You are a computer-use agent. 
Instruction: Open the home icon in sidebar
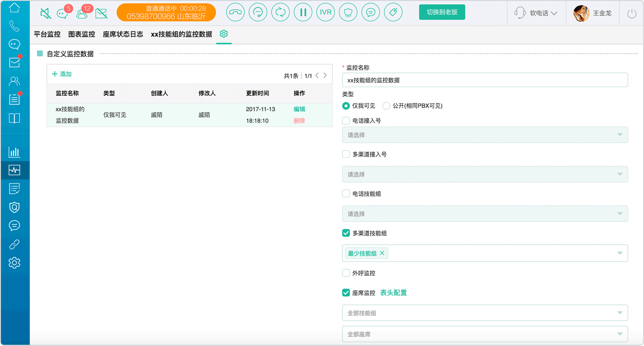pyautogui.click(x=15, y=8)
